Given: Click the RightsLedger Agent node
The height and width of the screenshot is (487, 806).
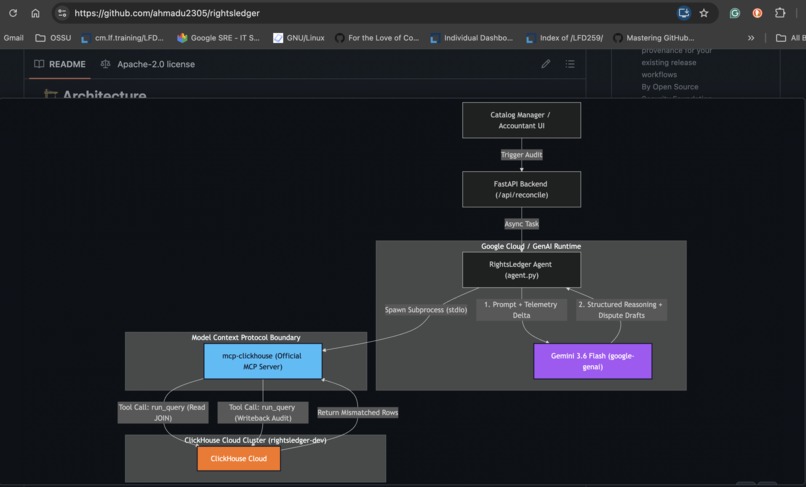Looking at the screenshot, I should click(x=521, y=269).
